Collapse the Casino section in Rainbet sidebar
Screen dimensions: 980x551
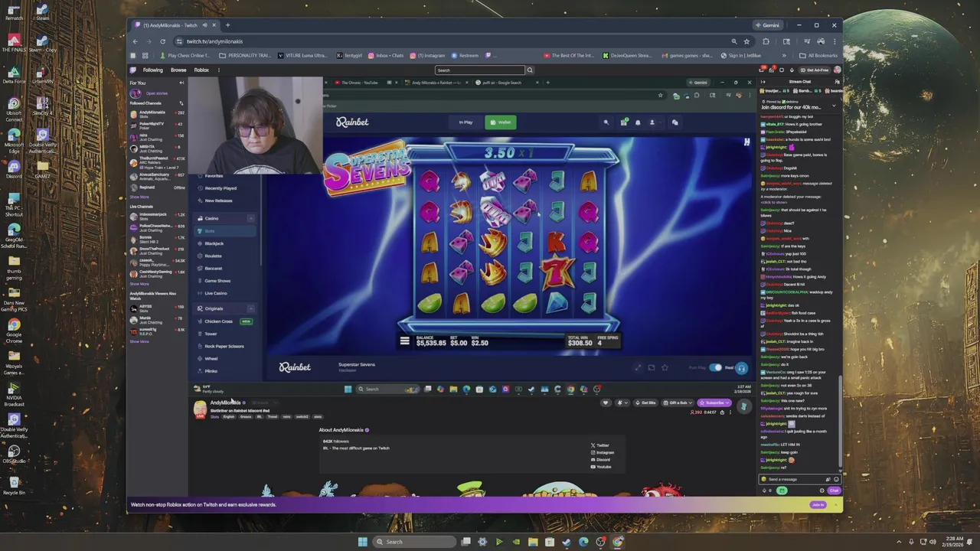pyautogui.click(x=250, y=218)
